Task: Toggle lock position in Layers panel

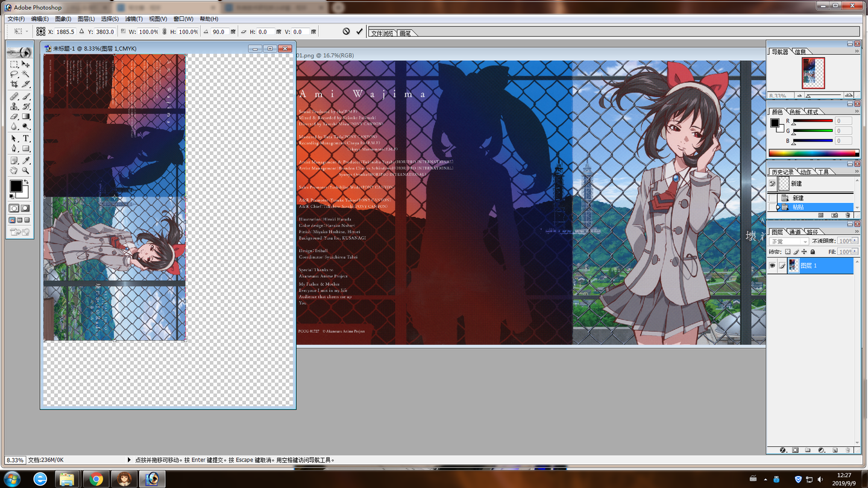Action: [x=804, y=252]
